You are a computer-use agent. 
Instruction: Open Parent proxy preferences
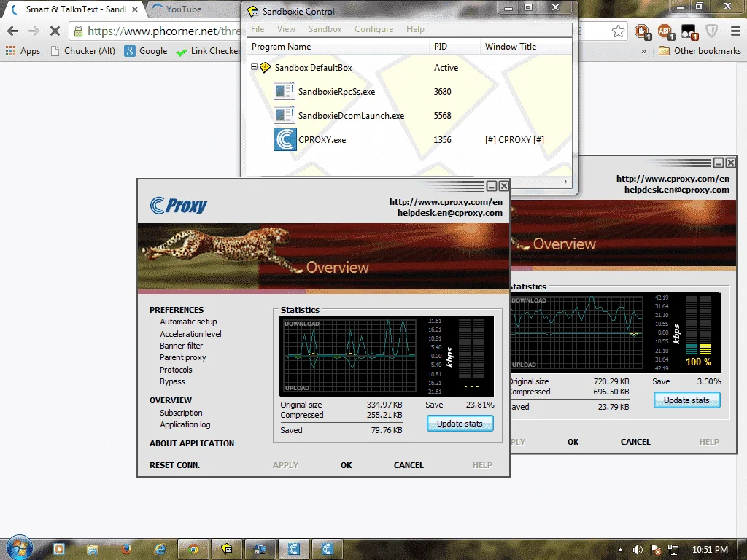point(183,357)
